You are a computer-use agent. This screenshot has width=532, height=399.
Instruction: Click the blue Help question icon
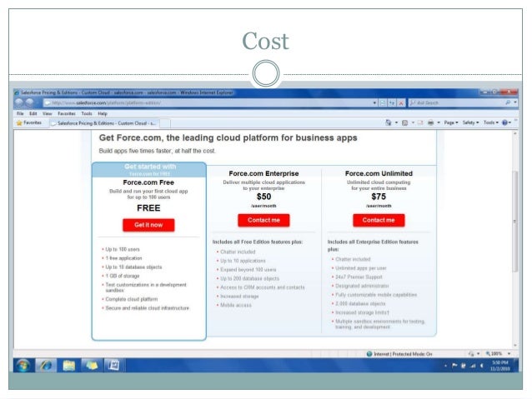504,122
